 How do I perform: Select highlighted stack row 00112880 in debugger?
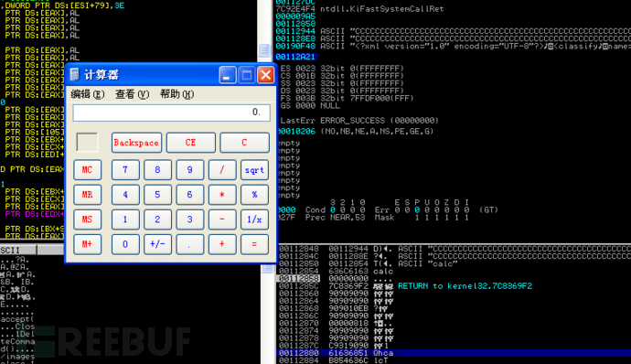454,353
